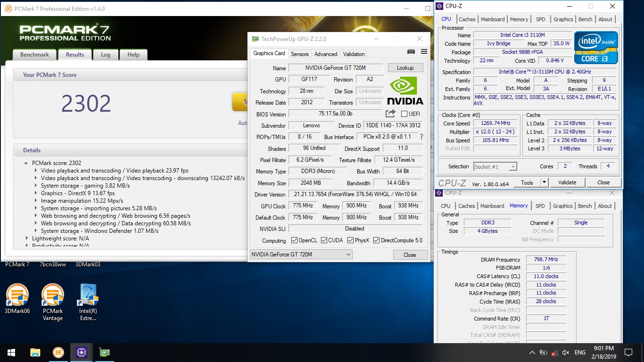Click the CPU-Z Tools button
The image size is (644, 362).
click(x=527, y=182)
